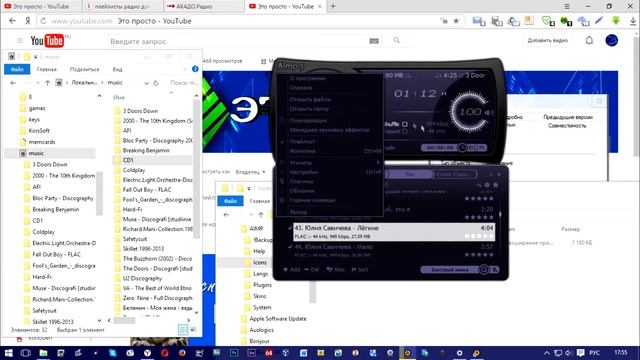Select playlist track 43 Юлия Савичева - Лёгкое
The height and width of the screenshot is (360, 640).
393,231
